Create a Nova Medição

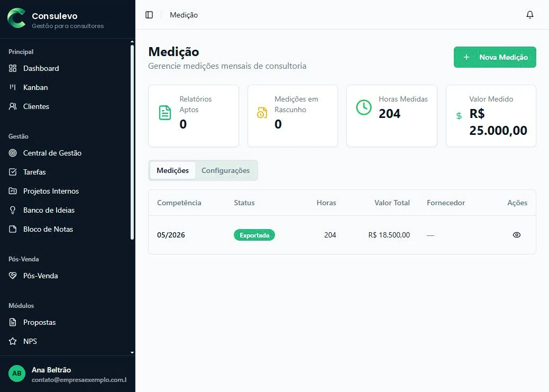click(495, 57)
